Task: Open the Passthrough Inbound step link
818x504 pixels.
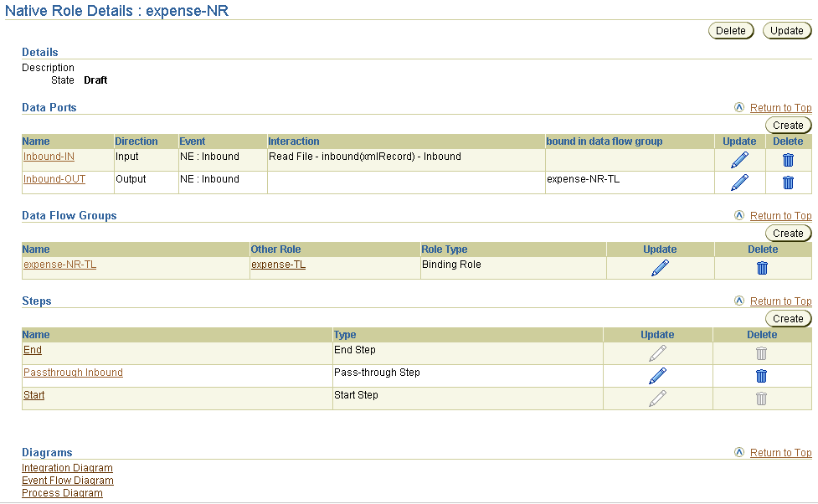Action: click(x=73, y=373)
